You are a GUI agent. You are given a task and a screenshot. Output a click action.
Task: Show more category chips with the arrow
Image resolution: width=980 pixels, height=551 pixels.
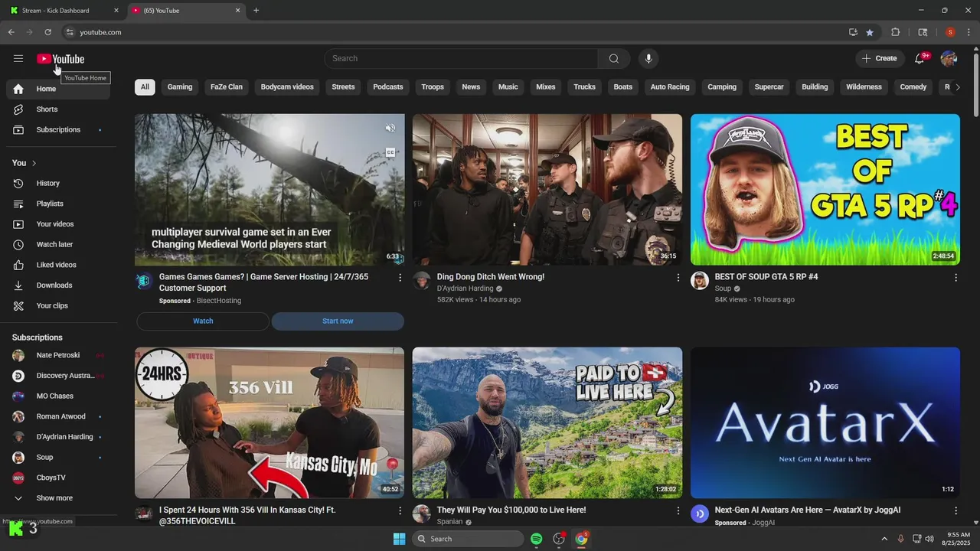[958, 87]
